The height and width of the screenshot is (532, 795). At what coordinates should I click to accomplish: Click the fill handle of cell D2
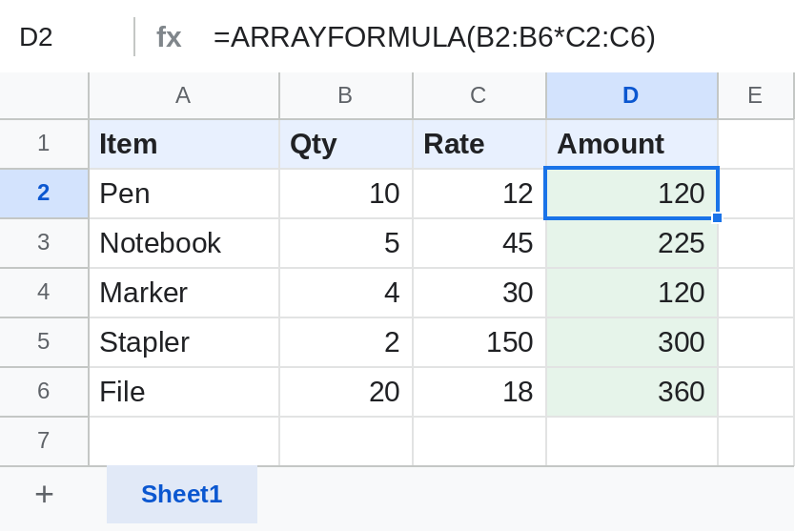718,217
